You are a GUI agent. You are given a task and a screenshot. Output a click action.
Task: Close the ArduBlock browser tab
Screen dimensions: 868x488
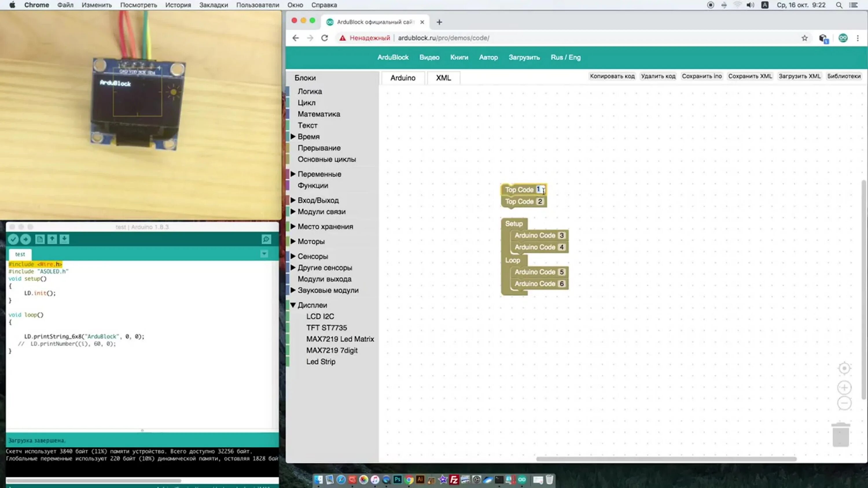click(x=422, y=22)
